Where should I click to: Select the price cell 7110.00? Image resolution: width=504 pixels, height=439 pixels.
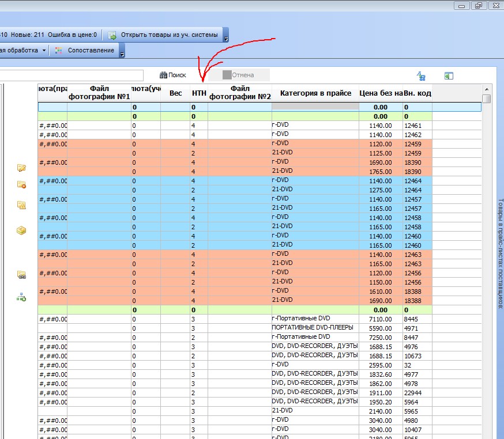[381, 319]
